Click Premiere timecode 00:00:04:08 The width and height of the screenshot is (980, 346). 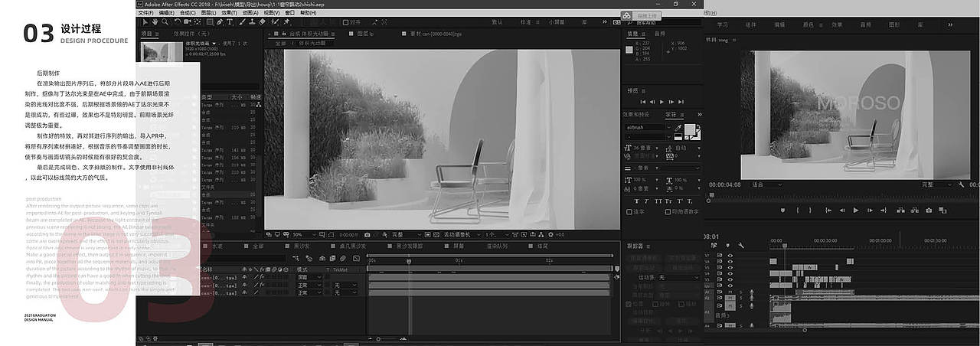click(x=725, y=184)
